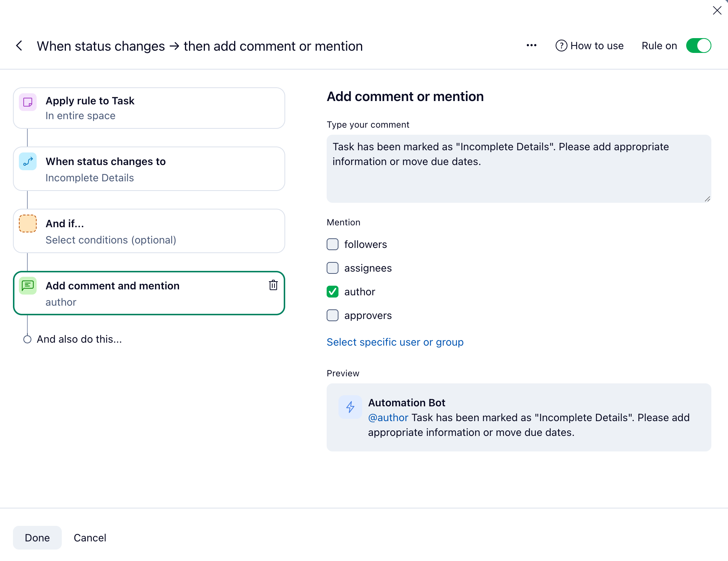Click the How to use help icon

(x=561, y=46)
